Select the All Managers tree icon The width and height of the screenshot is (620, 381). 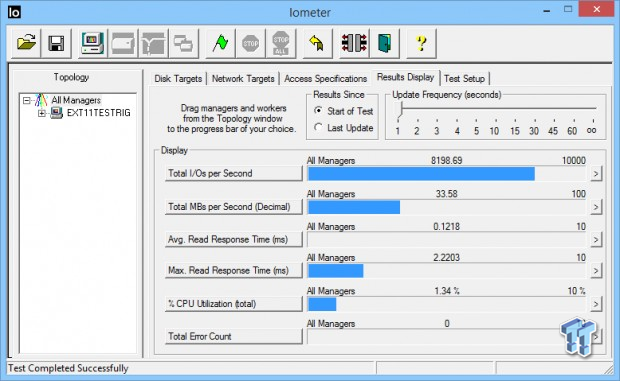(41, 100)
